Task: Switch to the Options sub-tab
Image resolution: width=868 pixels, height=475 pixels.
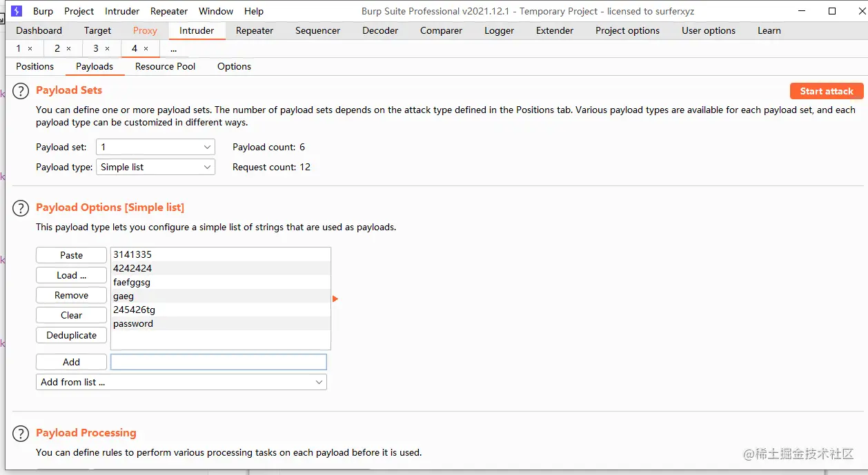Action: [x=234, y=66]
